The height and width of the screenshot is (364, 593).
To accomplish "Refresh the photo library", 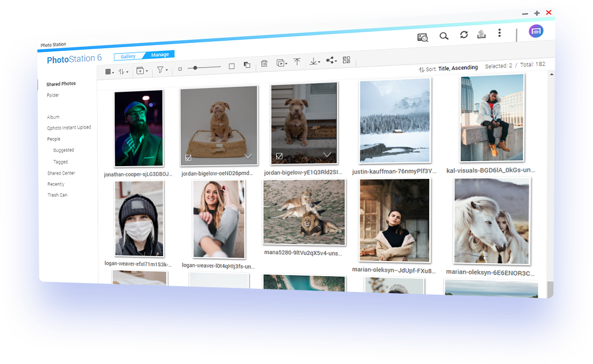I will 464,35.
